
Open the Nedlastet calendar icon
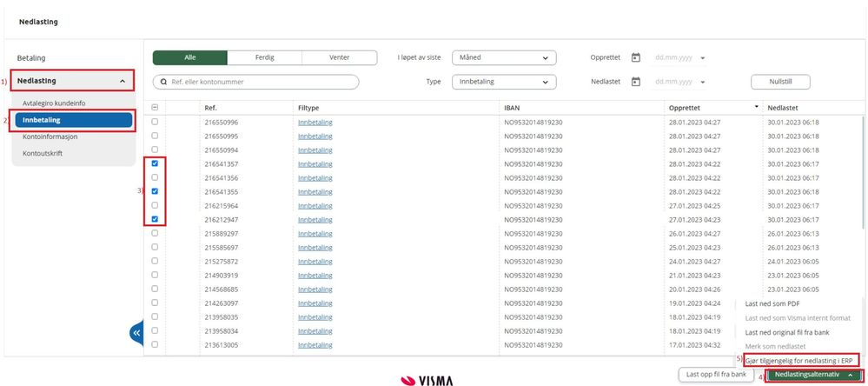click(x=636, y=82)
